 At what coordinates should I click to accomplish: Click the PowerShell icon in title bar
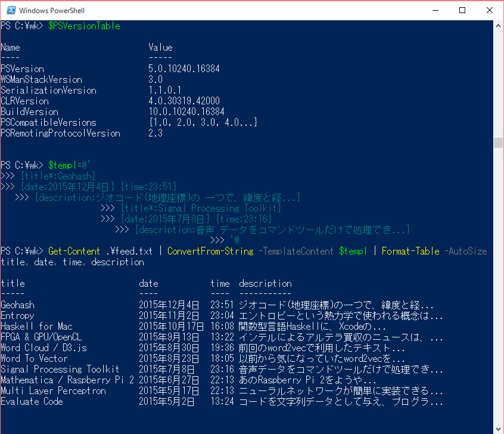coord(10,10)
